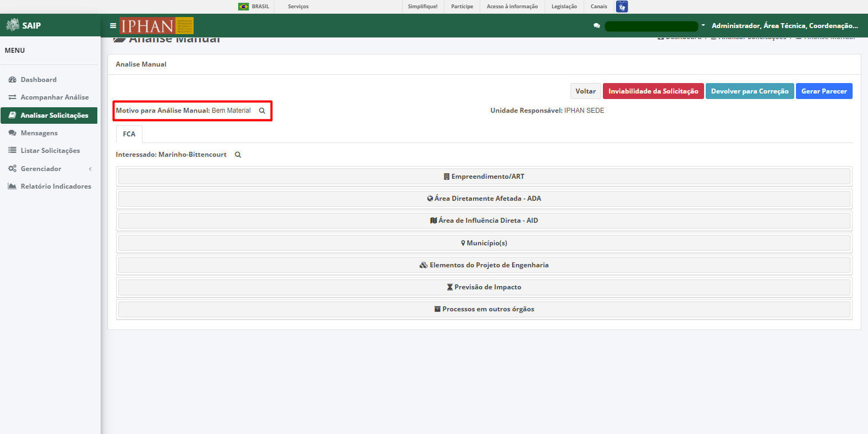This screenshot has height=434, width=868.
Task: Click the Gerenciador gears icon
Action: pyautogui.click(x=13, y=169)
